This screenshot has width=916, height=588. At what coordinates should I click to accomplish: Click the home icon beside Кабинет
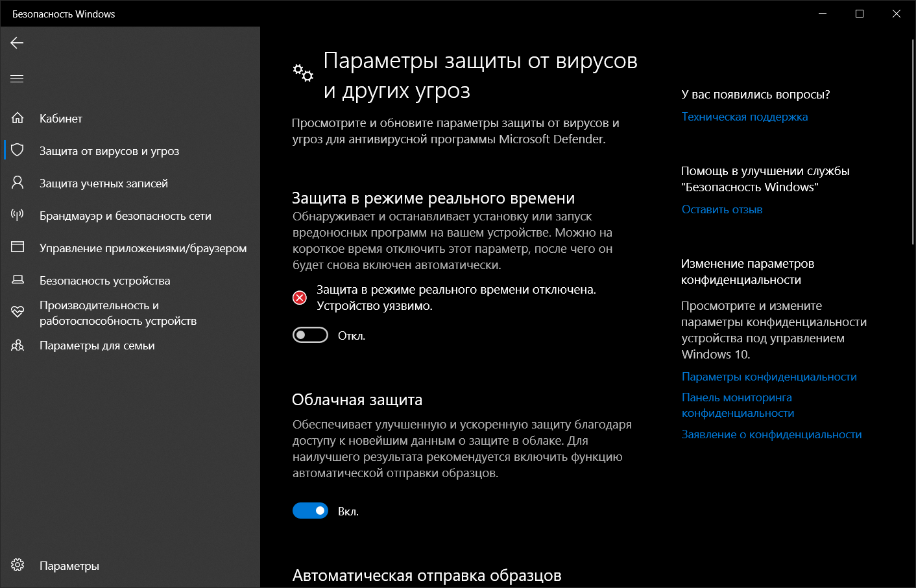point(18,118)
